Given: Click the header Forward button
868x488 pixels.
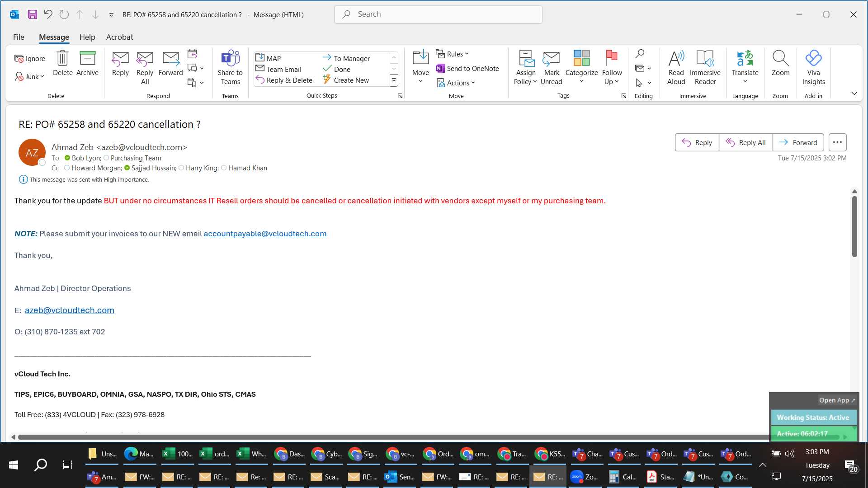Looking at the screenshot, I should pyautogui.click(x=798, y=142).
